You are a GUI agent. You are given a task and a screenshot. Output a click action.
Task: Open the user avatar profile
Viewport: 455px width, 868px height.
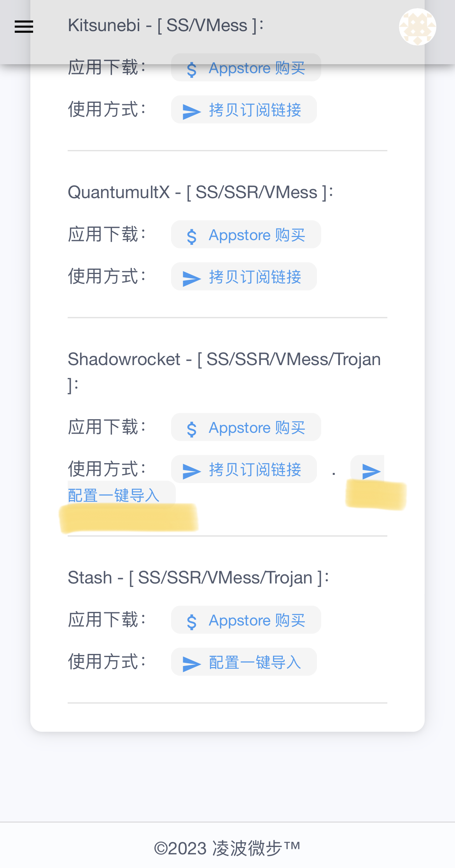(417, 26)
